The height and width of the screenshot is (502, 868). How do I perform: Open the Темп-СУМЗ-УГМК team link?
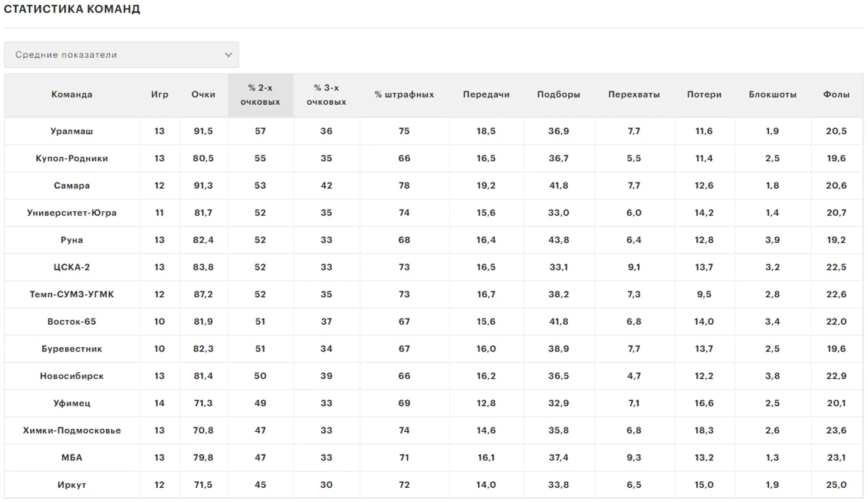tap(72, 294)
